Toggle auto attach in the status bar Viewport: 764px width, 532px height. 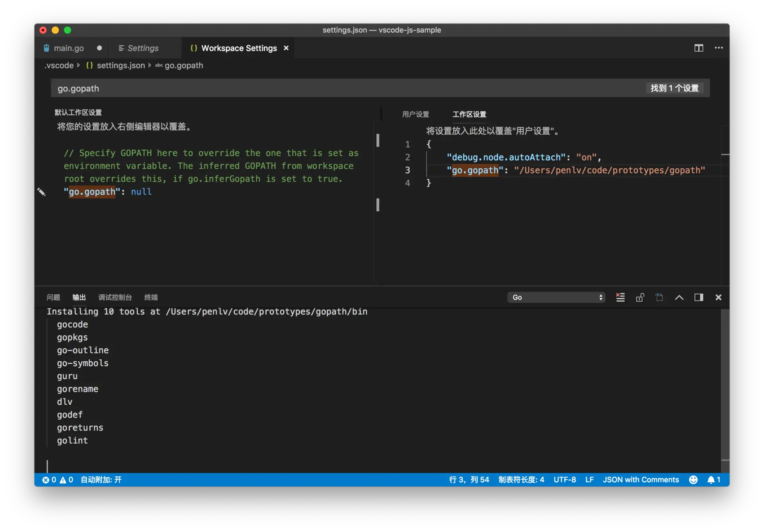pos(101,479)
